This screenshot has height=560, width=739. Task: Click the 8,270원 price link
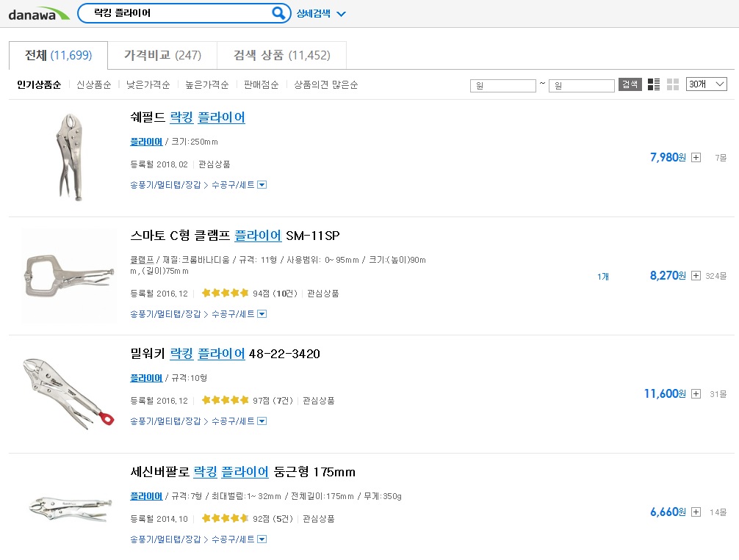tap(668, 275)
